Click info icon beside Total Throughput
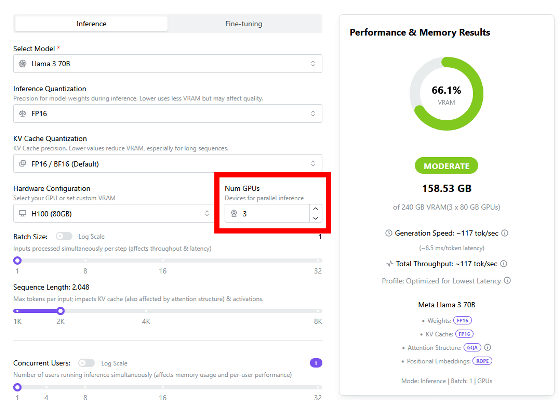560x400 pixels. point(504,264)
